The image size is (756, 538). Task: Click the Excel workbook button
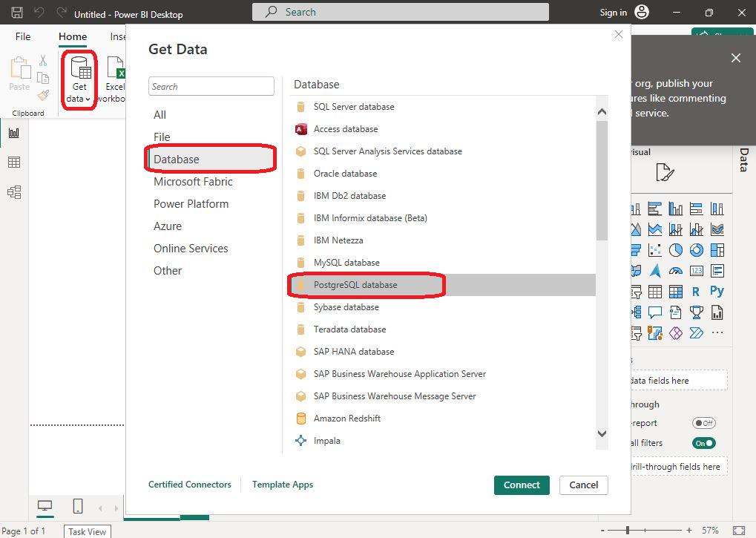(x=115, y=80)
